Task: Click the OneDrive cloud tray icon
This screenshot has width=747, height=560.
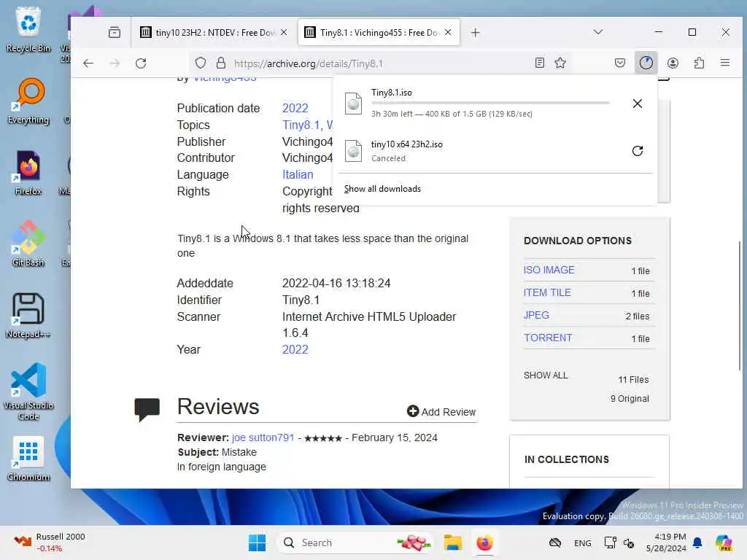Action: click(555, 542)
